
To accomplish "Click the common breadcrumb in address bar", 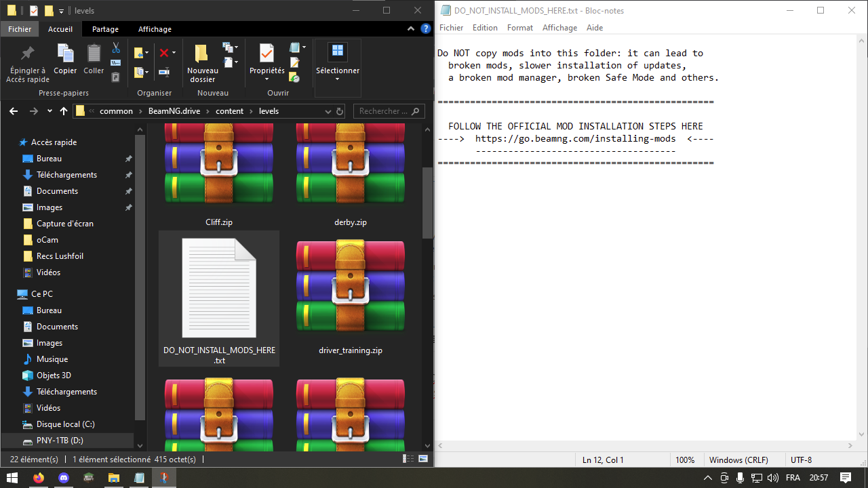I will click(x=116, y=111).
